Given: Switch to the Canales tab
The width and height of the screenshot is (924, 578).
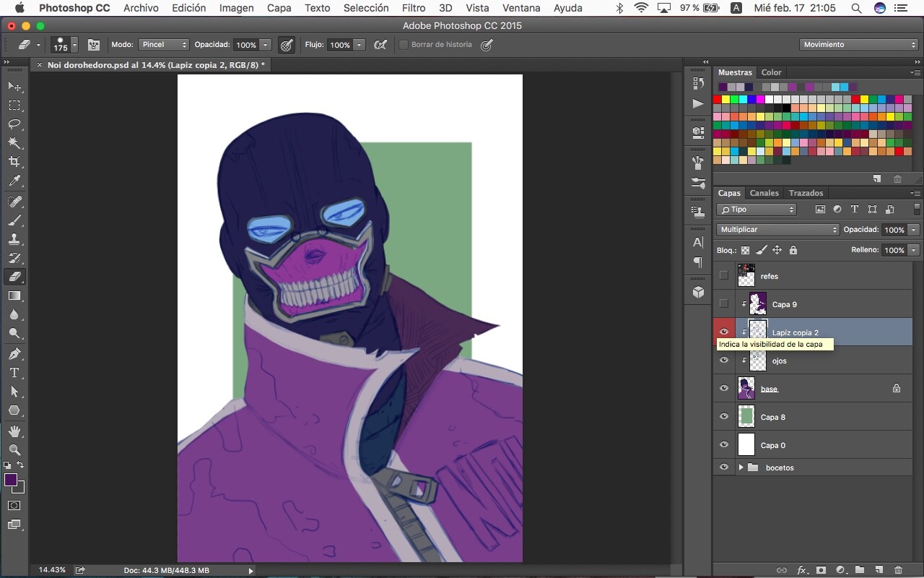Looking at the screenshot, I should pos(764,193).
